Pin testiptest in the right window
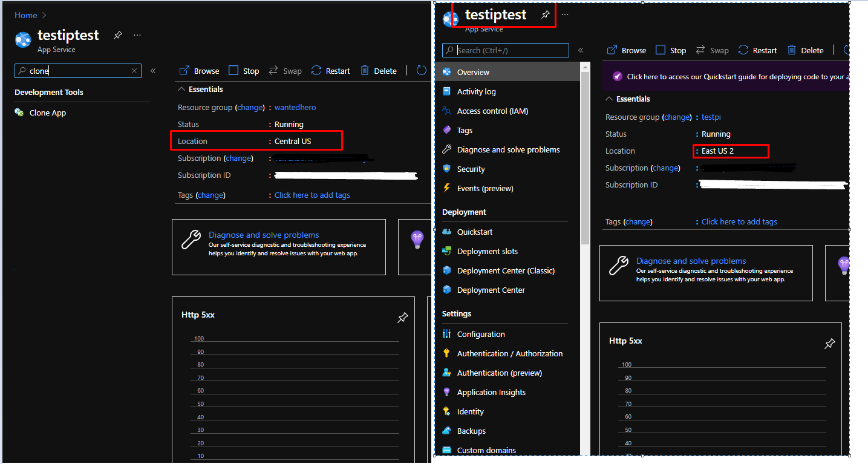This screenshot has width=868, height=464. pyautogui.click(x=546, y=15)
